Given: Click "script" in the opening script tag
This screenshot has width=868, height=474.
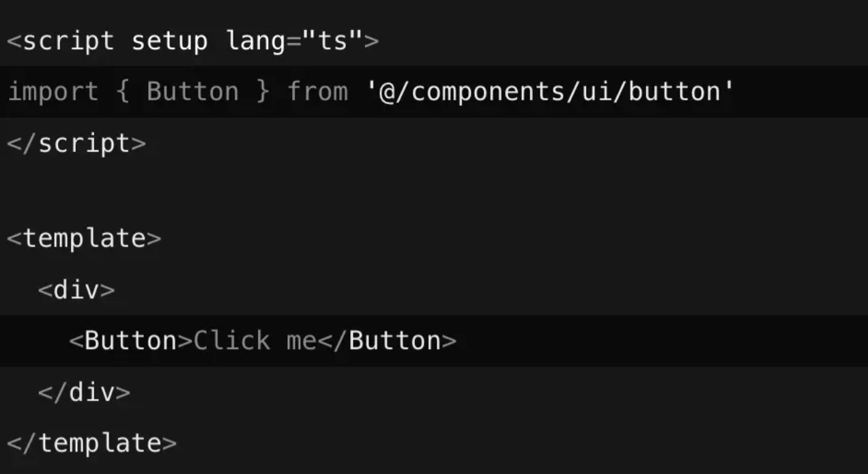Looking at the screenshot, I should [x=68, y=41].
